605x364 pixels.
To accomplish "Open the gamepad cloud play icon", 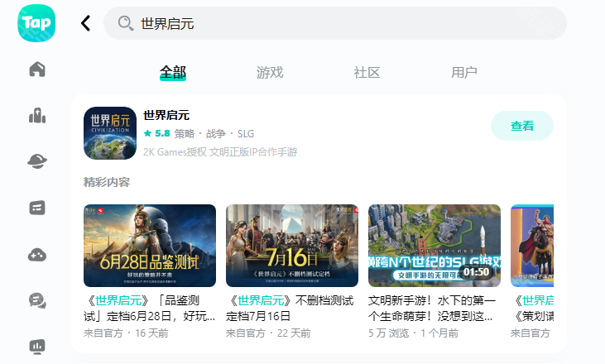I will point(37,255).
